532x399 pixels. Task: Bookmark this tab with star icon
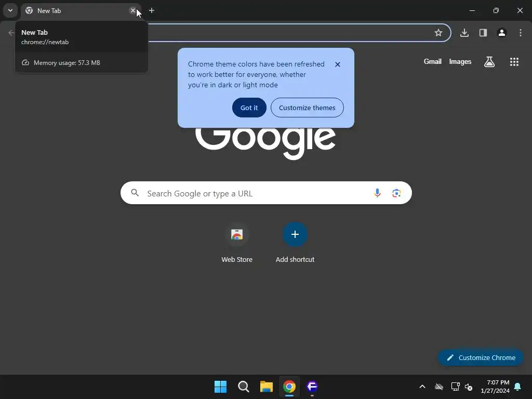click(x=438, y=33)
